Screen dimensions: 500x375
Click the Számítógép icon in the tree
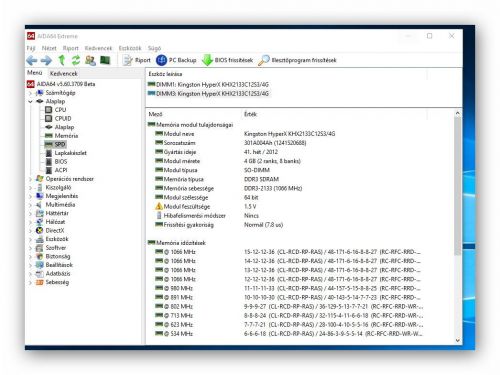[40, 93]
